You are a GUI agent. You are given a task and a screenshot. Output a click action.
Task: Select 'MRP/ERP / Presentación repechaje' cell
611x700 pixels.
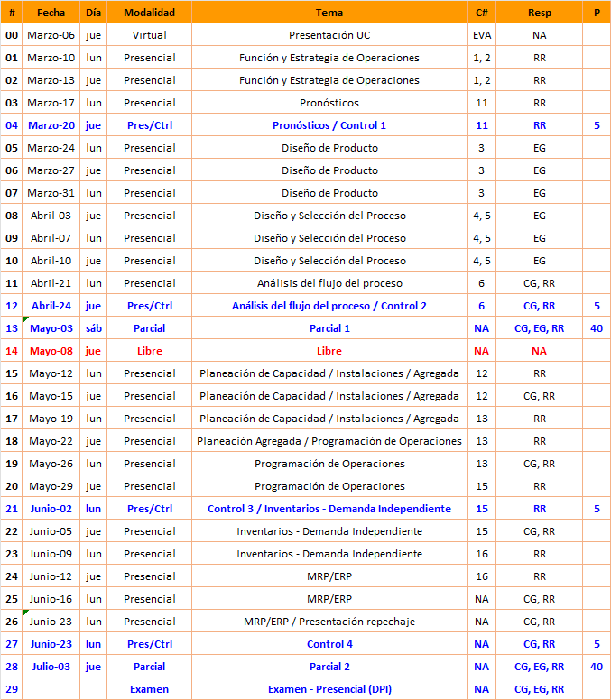(x=329, y=622)
